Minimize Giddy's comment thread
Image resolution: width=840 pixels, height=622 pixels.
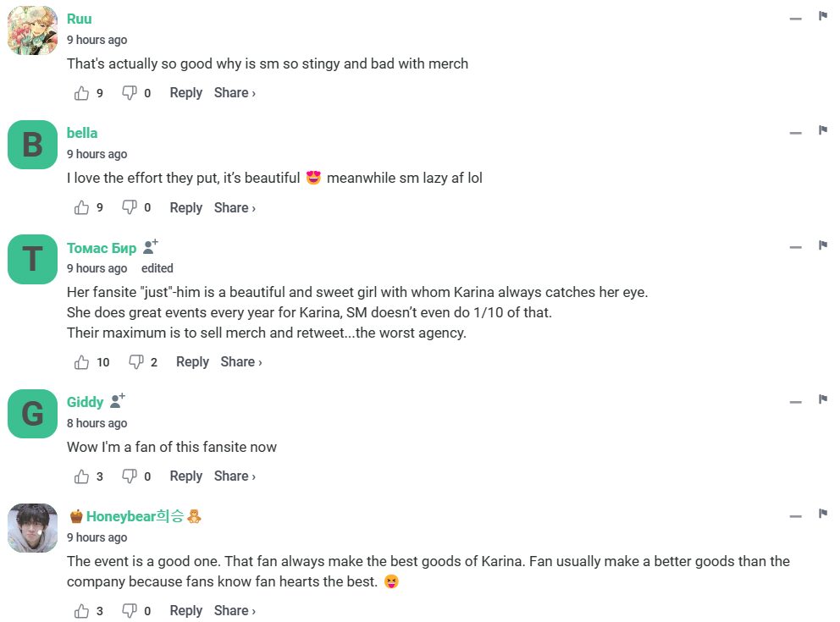[x=795, y=402]
